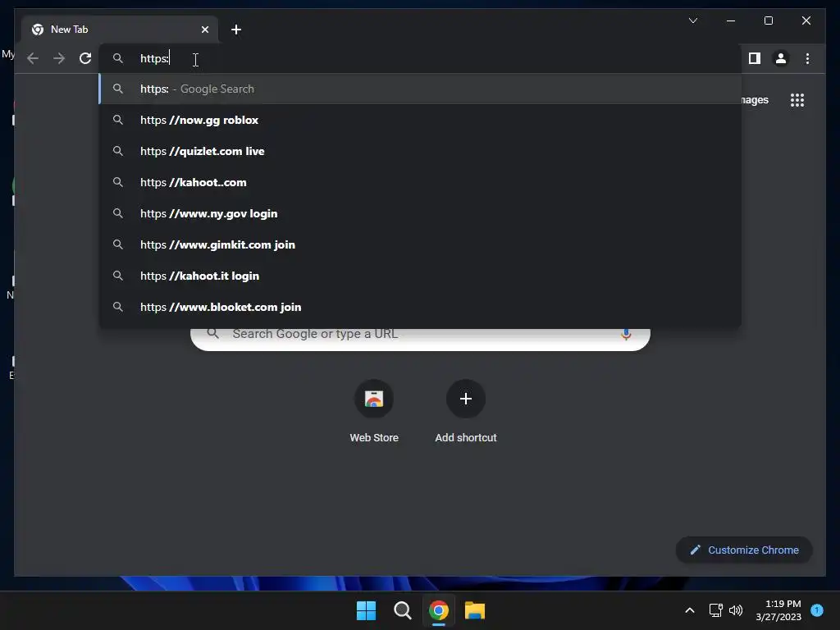
Task: Choose suggestion 'https //www.ny.gov login'
Action: pos(421,213)
